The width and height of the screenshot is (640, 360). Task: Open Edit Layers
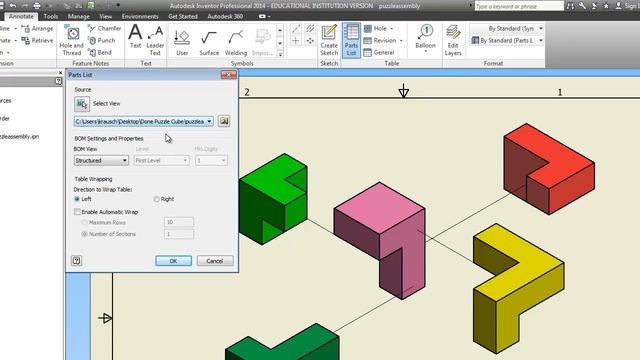453,40
